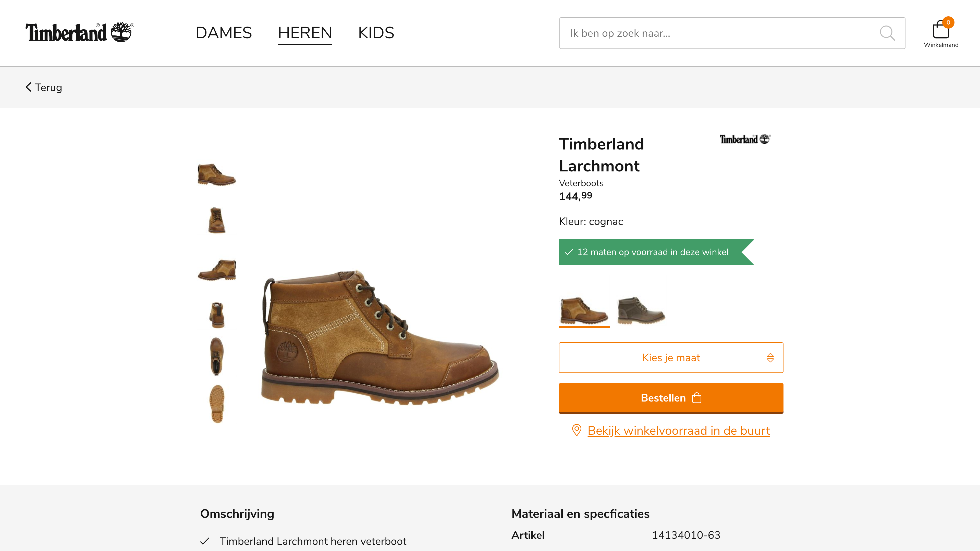Click the Timberland logo in the header

80,32
